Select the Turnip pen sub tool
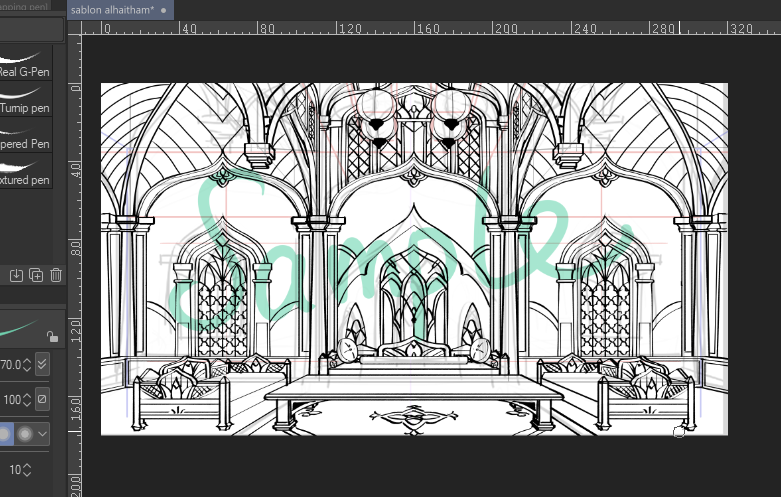 click(x=25, y=99)
